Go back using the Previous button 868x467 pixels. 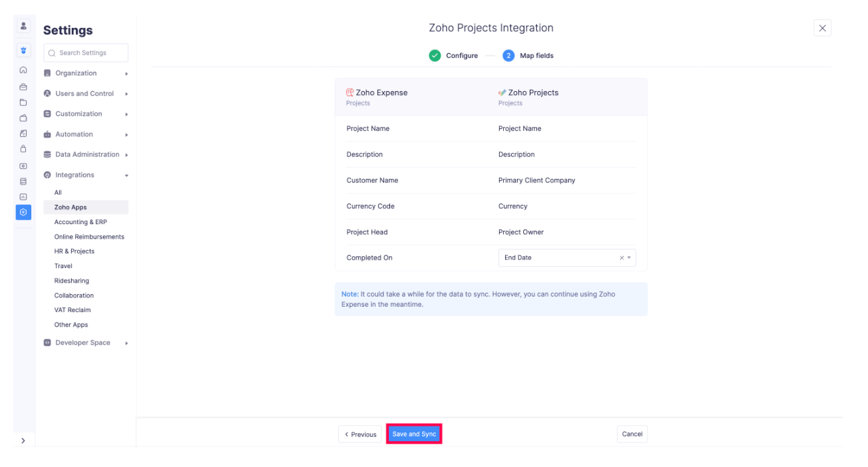point(360,434)
